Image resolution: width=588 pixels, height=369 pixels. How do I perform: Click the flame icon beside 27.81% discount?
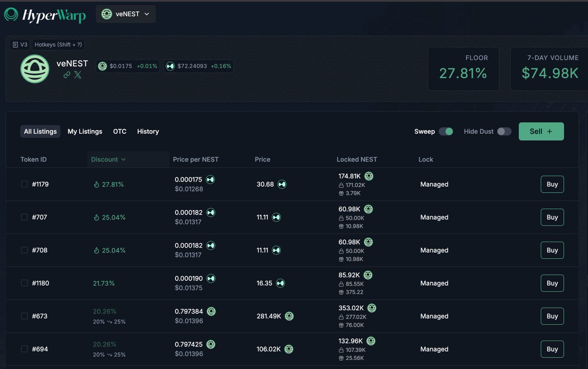[96, 184]
